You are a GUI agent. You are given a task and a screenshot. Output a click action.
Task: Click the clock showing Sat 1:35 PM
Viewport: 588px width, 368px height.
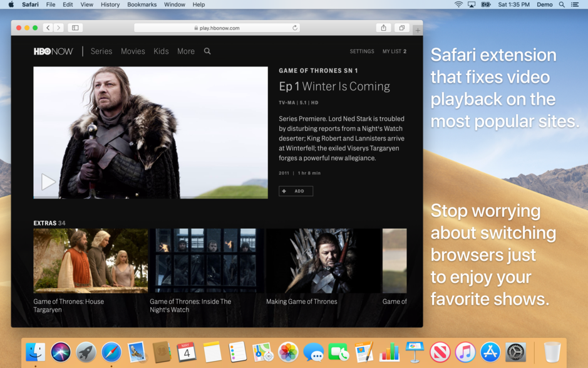click(513, 4)
